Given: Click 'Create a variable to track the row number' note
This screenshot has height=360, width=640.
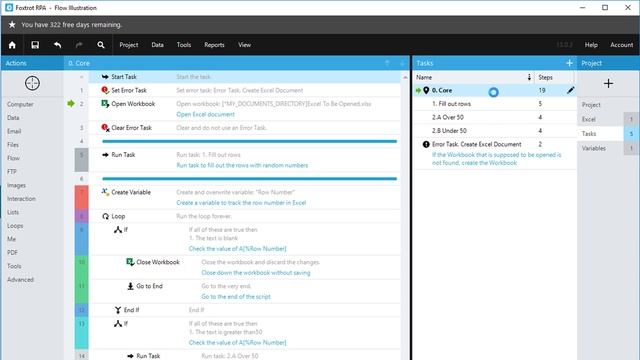Looking at the screenshot, I should 241,203.
